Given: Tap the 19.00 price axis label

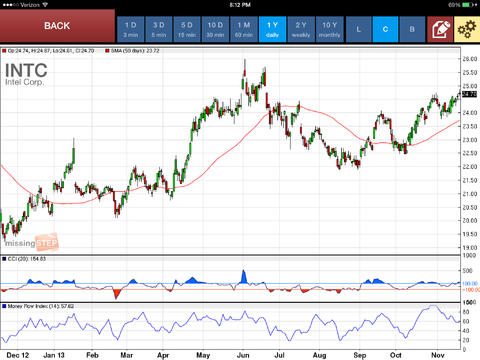Looking at the screenshot, I should [x=470, y=248].
